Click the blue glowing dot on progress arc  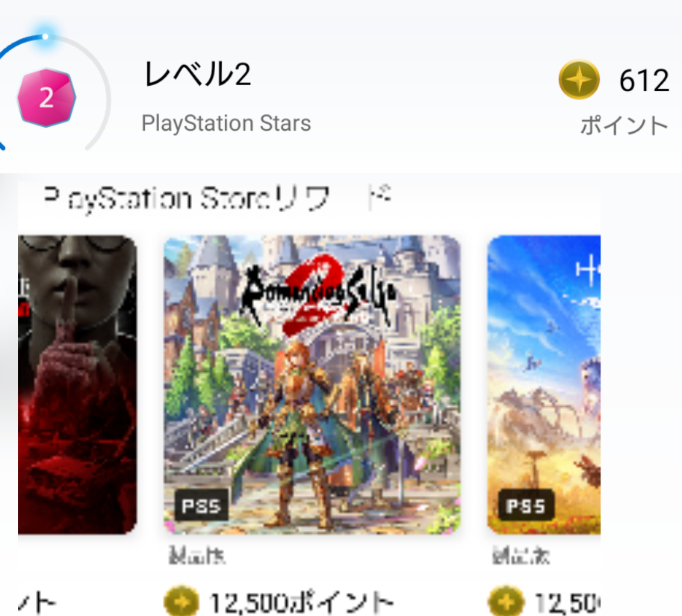pos(46,37)
